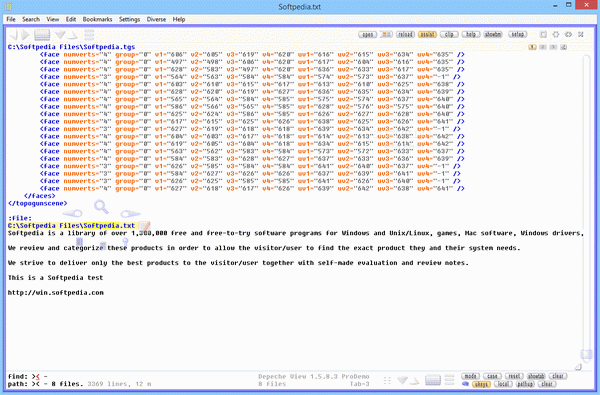
Task: Click the floating left-pointing arrow icon
Action: tap(73, 213)
